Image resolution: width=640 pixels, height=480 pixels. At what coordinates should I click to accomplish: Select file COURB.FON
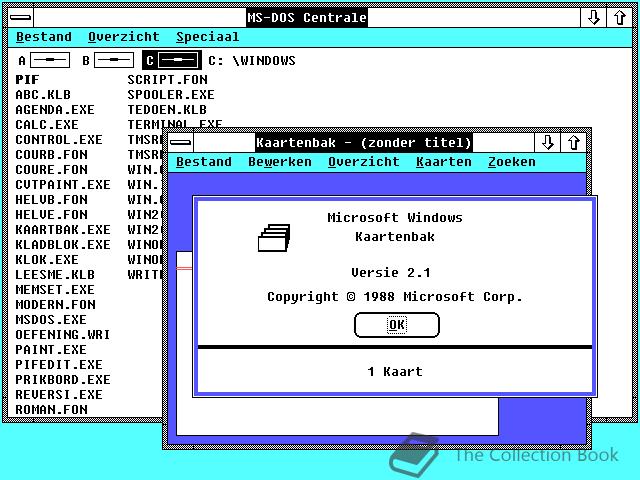point(51,155)
